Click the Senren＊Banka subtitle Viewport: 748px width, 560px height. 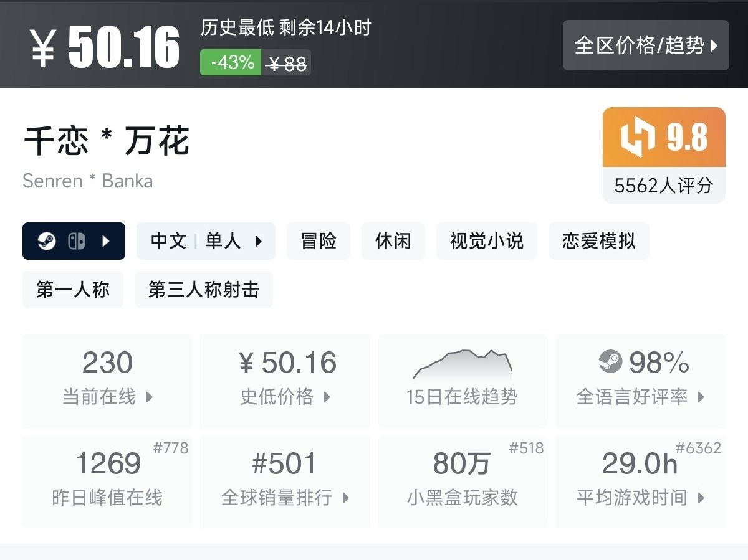[x=88, y=181]
